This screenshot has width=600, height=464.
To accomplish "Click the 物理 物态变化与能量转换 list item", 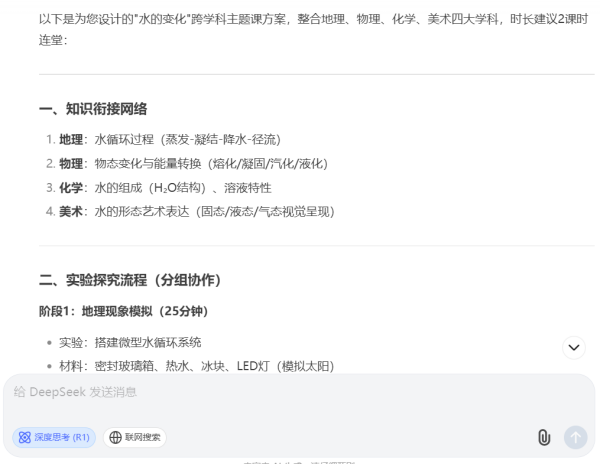I will click(187, 164).
